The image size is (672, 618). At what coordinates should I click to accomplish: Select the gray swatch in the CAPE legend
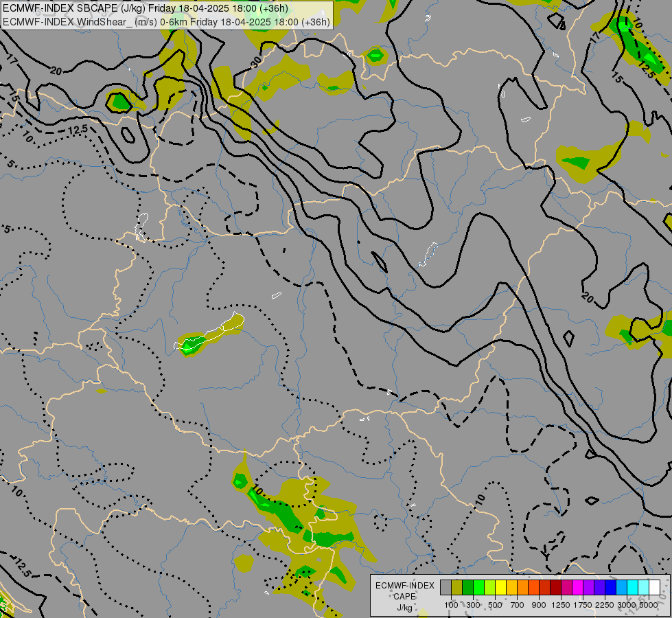(x=445, y=587)
